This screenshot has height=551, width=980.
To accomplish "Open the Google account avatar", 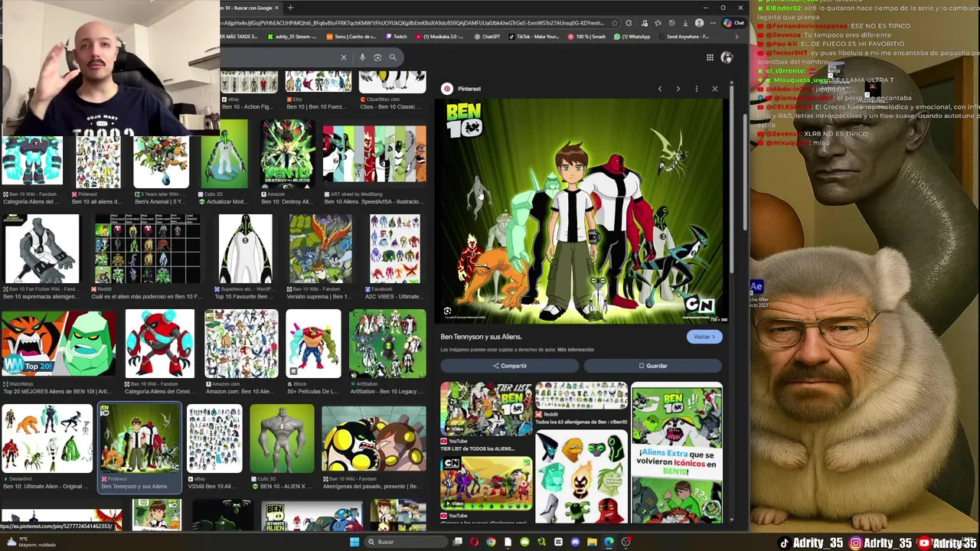I will click(727, 57).
